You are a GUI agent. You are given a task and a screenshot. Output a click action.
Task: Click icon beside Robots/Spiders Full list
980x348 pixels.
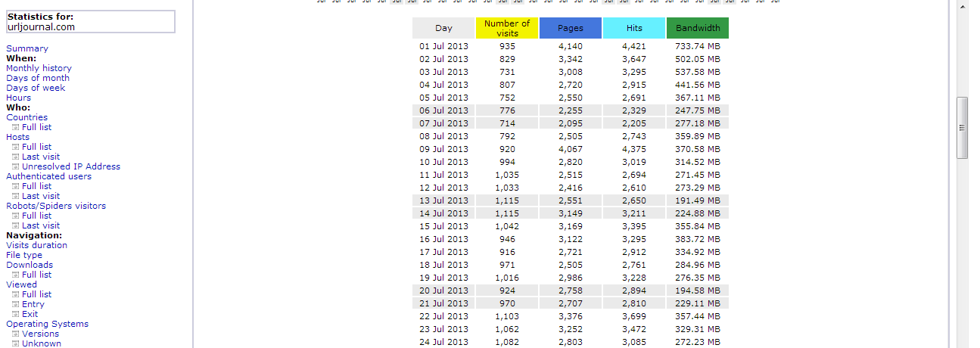(15, 216)
